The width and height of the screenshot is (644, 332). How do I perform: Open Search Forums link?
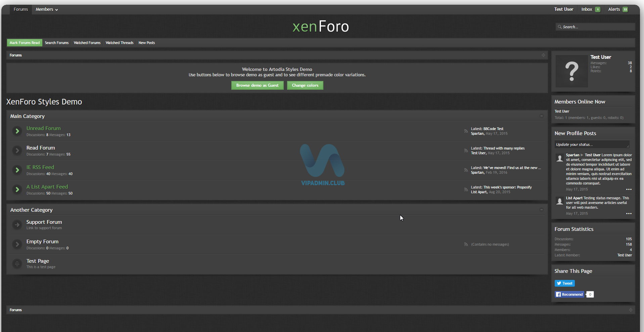57,43
